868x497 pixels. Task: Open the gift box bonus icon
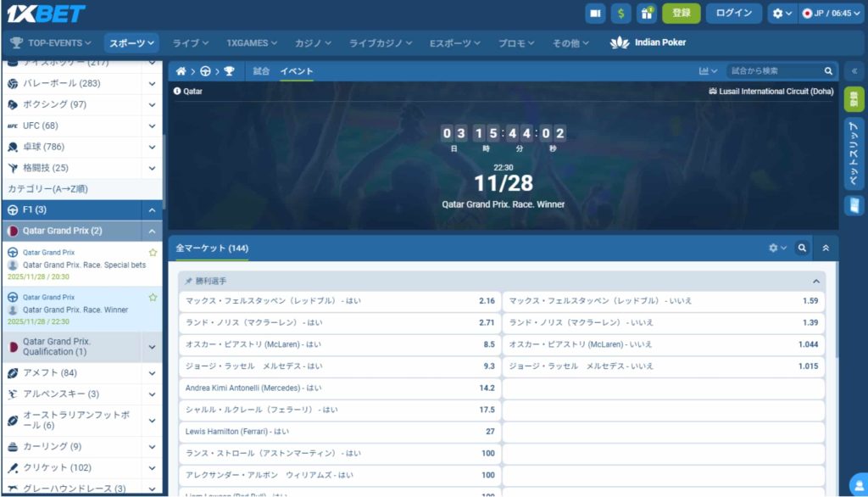pyautogui.click(x=647, y=13)
